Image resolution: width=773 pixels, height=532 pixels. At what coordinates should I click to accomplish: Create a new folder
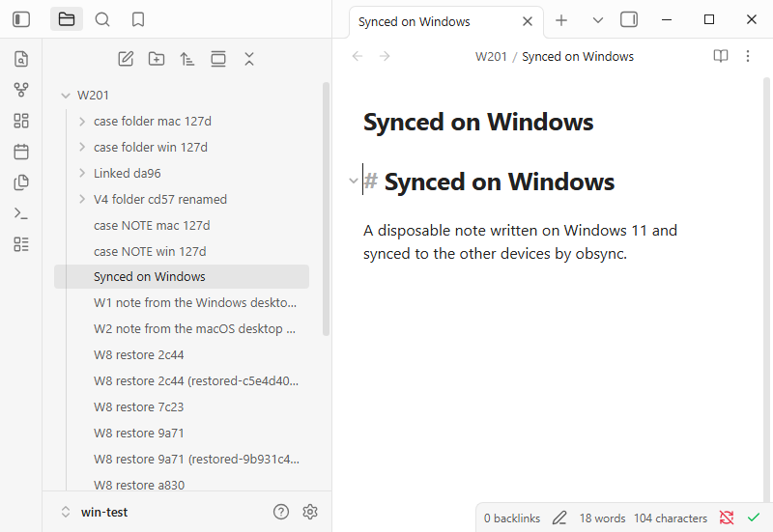pos(157,59)
